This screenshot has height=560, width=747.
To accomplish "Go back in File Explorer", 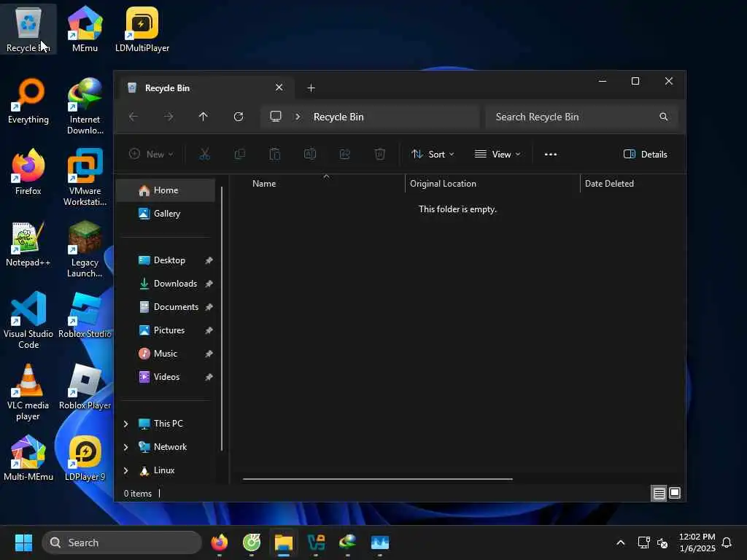I will pos(133,117).
